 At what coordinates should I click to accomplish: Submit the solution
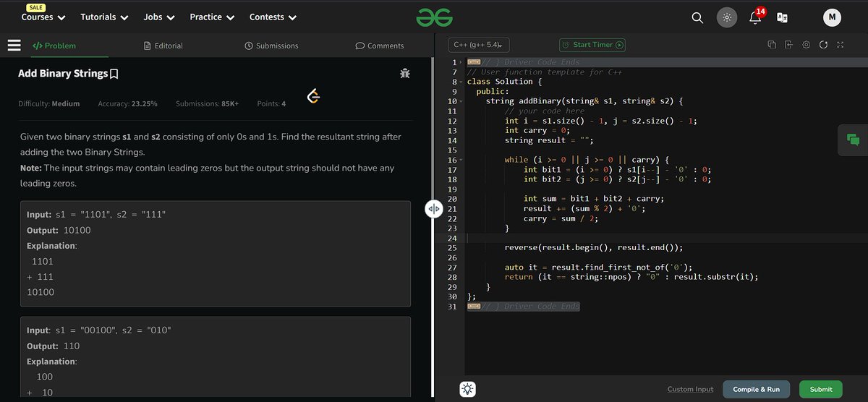click(x=821, y=389)
